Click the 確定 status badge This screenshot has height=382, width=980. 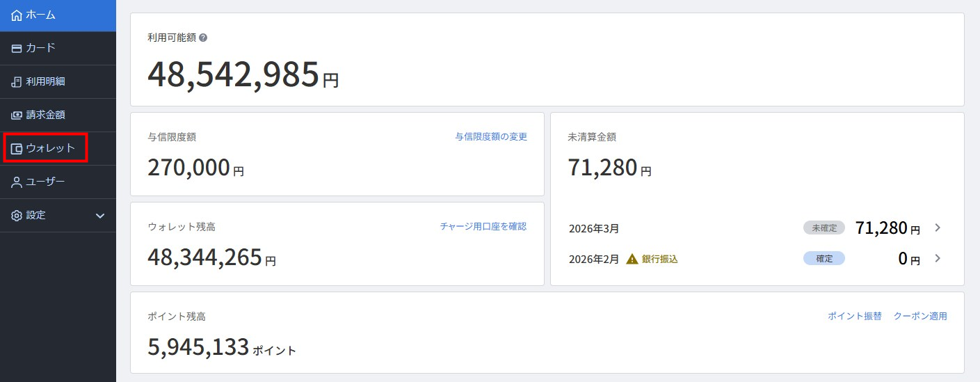click(824, 258)
